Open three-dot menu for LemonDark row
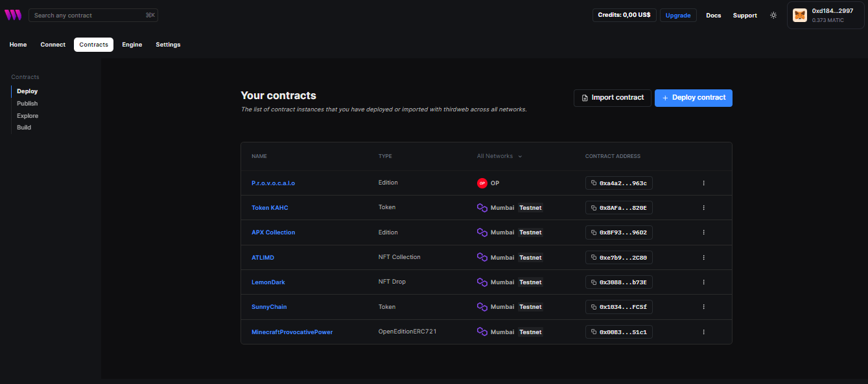868x384 pixels. click(x=703, y=282)
